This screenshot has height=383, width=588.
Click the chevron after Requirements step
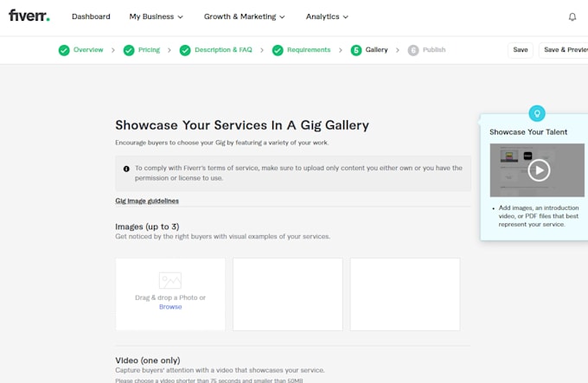click(340, 50)
